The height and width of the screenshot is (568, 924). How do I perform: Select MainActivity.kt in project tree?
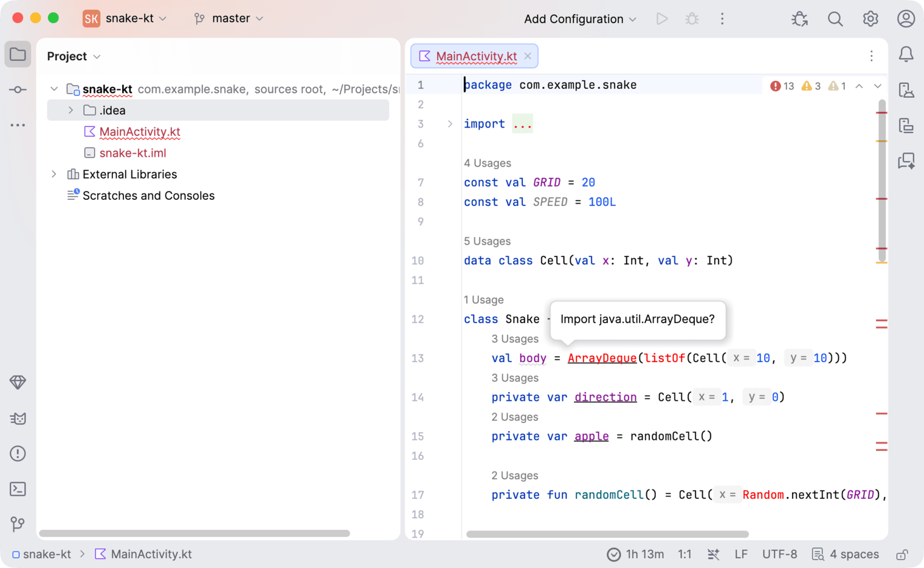click(x=140, y=132)
